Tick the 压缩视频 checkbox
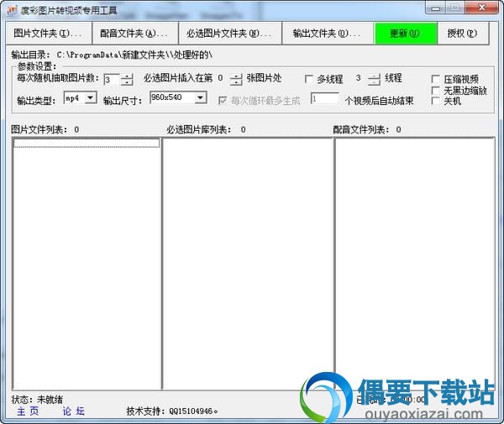Viewport: 504px width, 424px height. tap(435, 79)
